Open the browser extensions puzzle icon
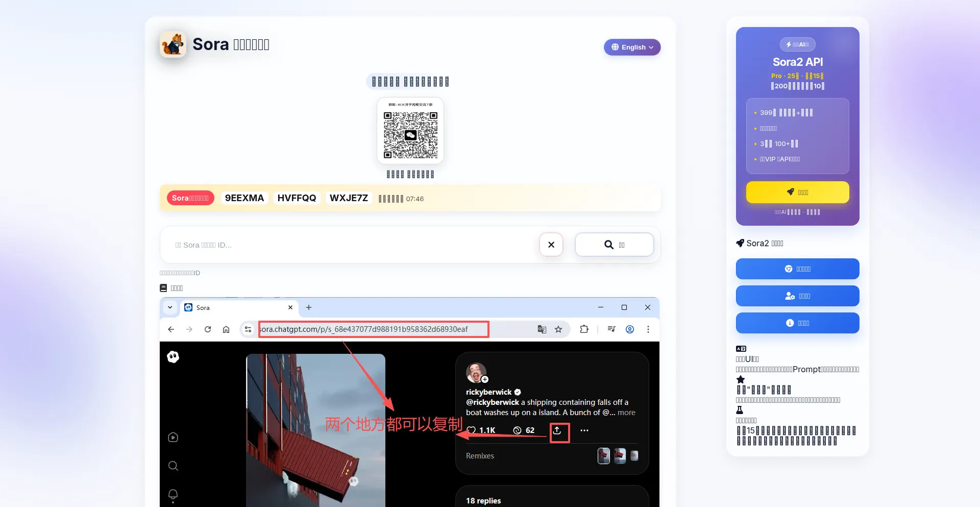This screenshot has width=980, height=507. (x=584, y=329)
